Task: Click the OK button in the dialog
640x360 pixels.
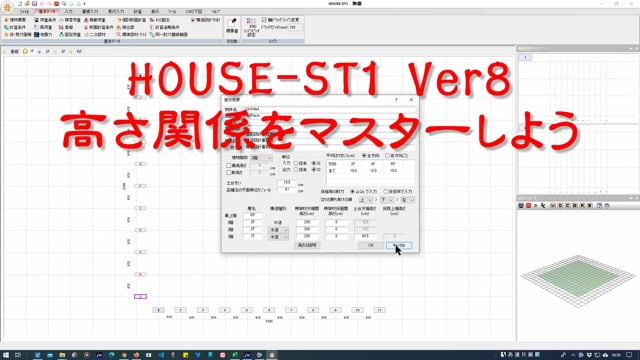Action: [371, 245]
